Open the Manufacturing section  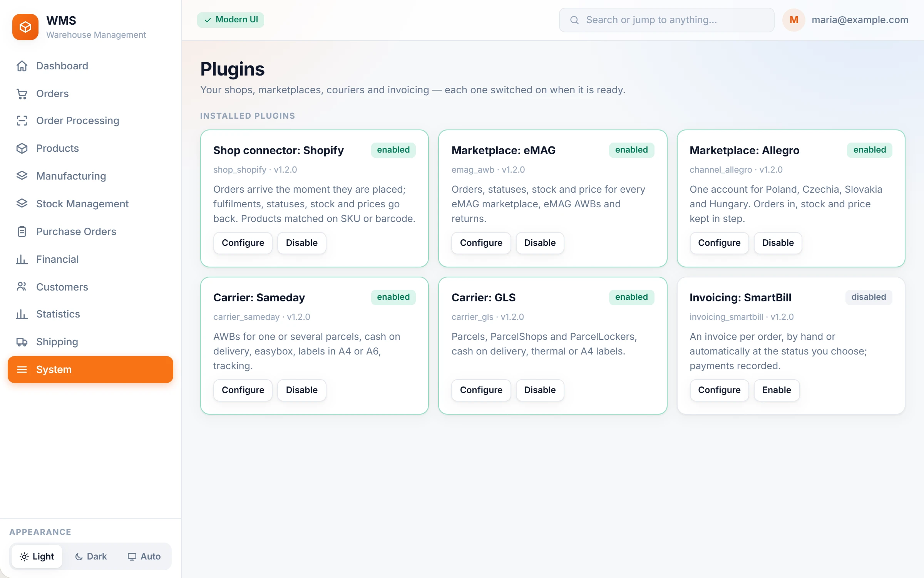[90, 176]
